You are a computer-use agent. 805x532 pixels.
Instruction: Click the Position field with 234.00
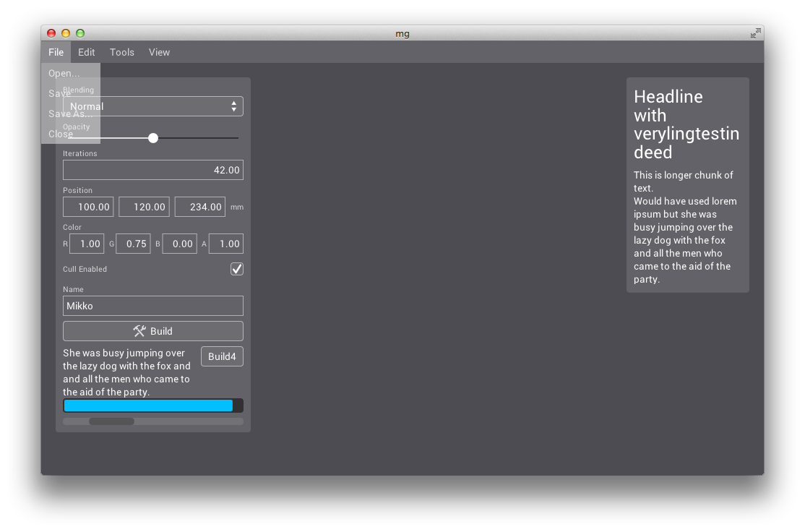coord(200,207)
